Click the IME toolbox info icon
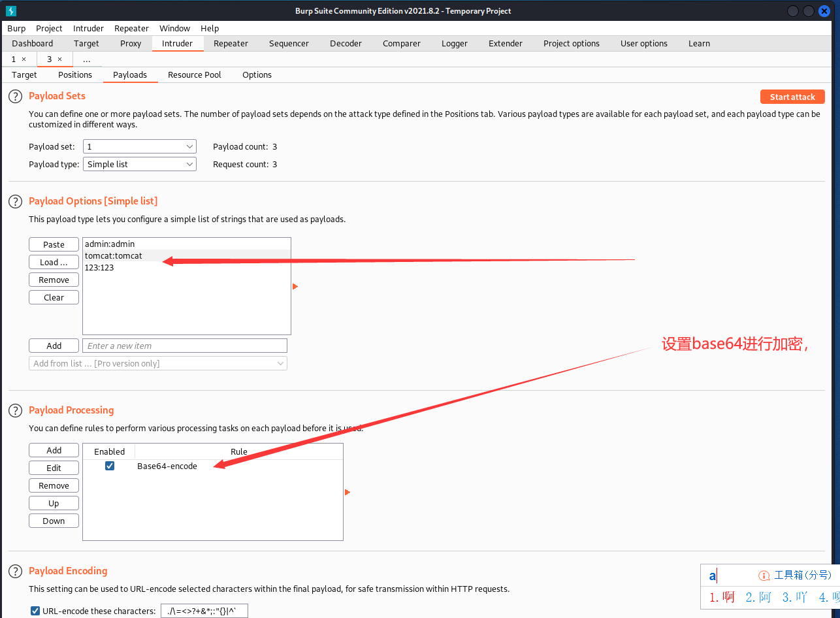Image resolution: width=840 pixels, height=618 pixels. click(764, 576)
